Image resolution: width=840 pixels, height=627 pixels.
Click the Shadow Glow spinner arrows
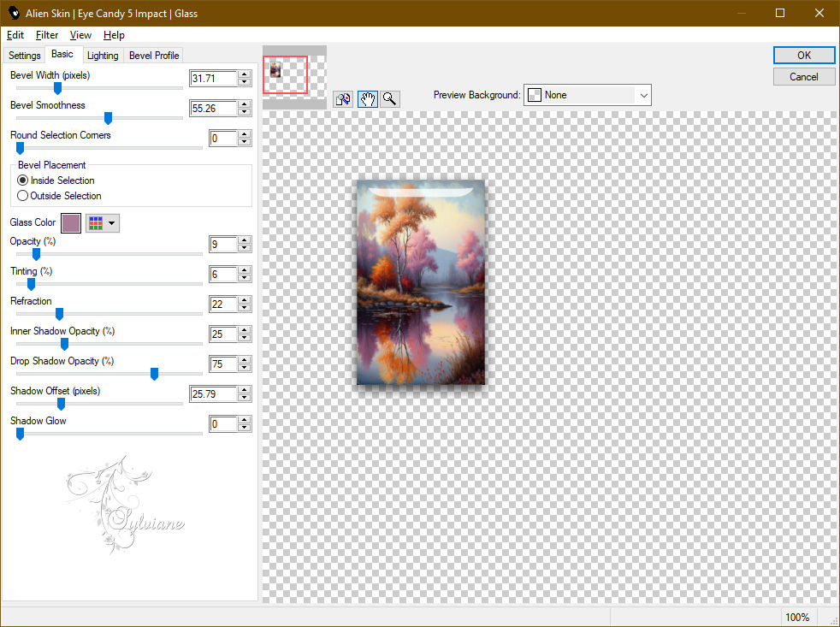click(x=245, y=424)
